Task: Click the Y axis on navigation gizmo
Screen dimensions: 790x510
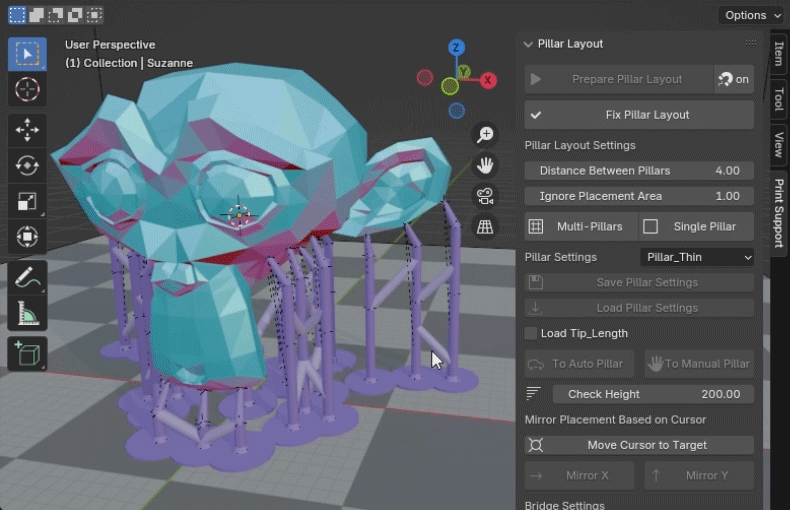Action: pyautogui.click(x=464, y=72)
